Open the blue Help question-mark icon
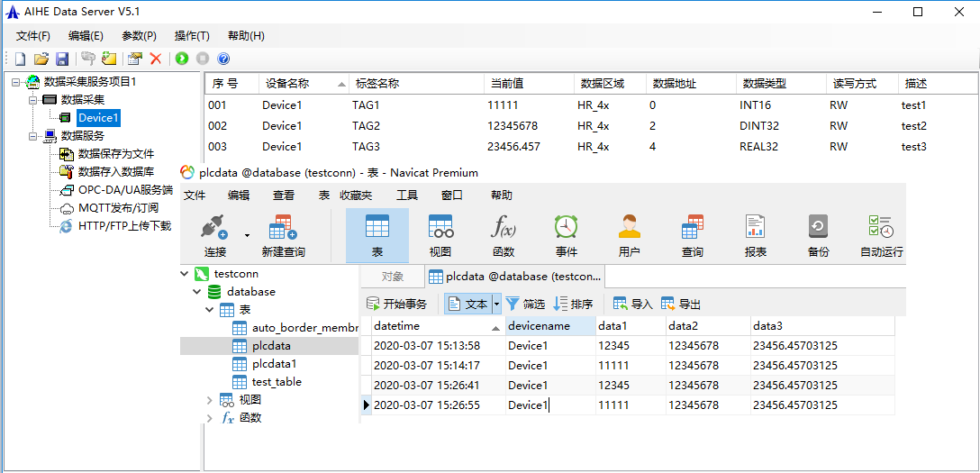The image size is (980, 473). tap(223, 59)
